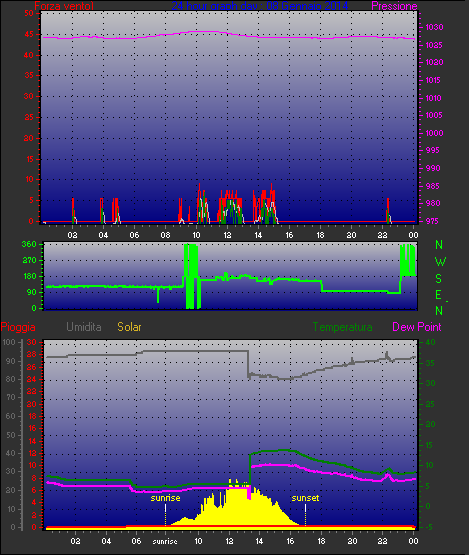This screenshot has height=555, width=469.
Task: Click the Dew Point legend label
Action: coord(417,327)
